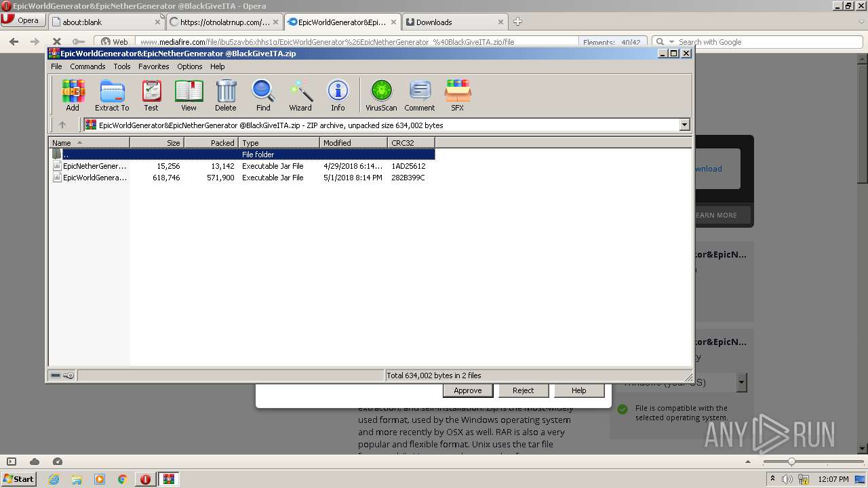This screenshot has width=868, height=488.
Task: Launch the Wizard wand tool
Action: [x=300, y=95]
